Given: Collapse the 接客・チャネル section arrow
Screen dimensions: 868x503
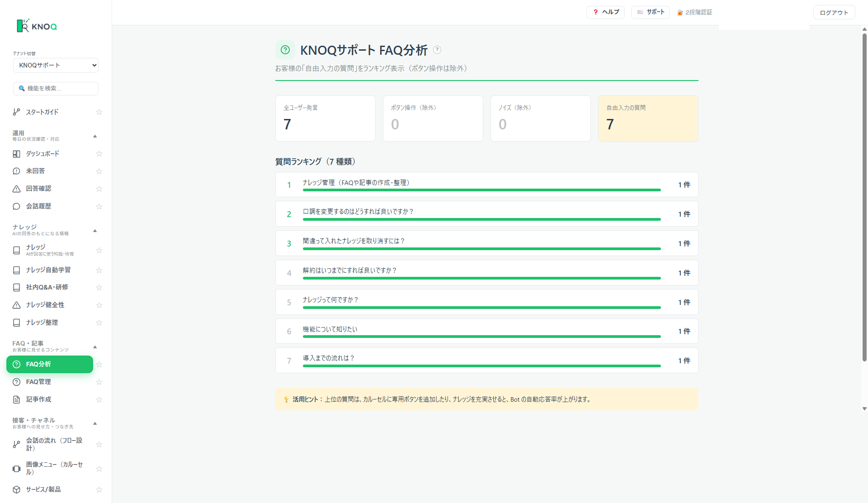Looking at the screenshot, I should (95, 423).
